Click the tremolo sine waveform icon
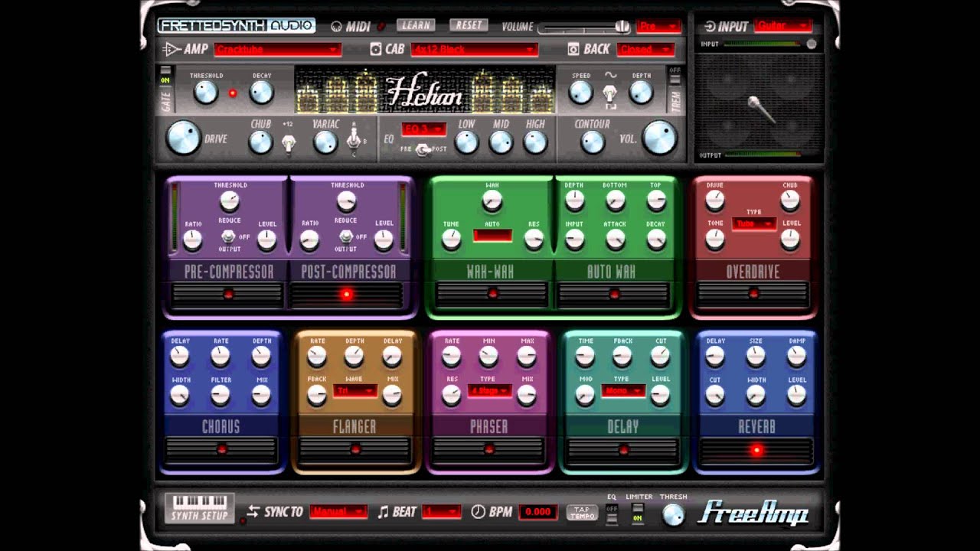The image size is (980, 551). [x=610, y=75]
